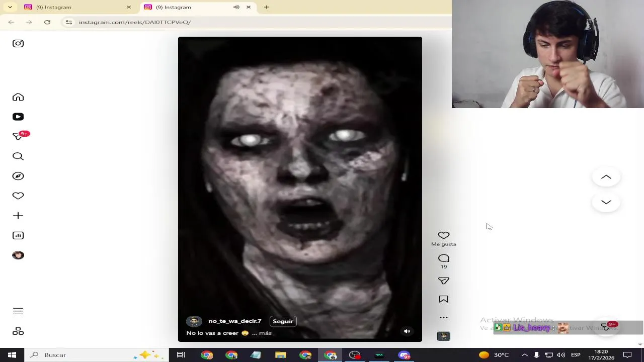Open no_te_wa_decir.7 profile name

235,321
